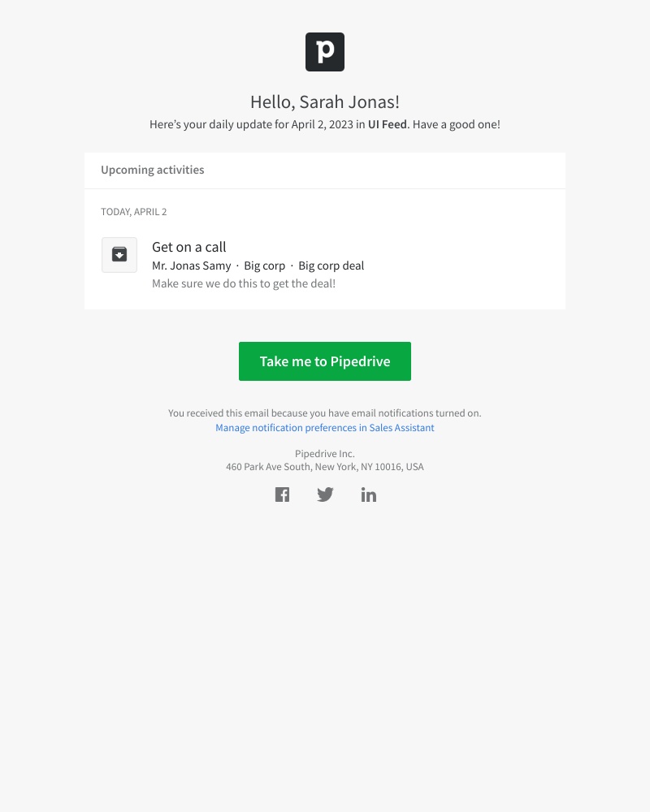Open the Big corp deal link
650x812 pixels.
pyautogui.click(x=331, y=266)
